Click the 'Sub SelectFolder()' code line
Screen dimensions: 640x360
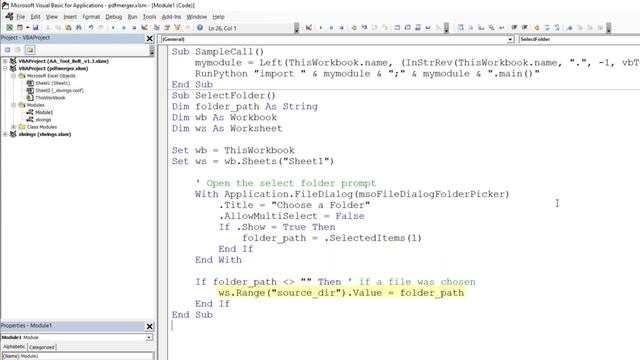(224, 96)
